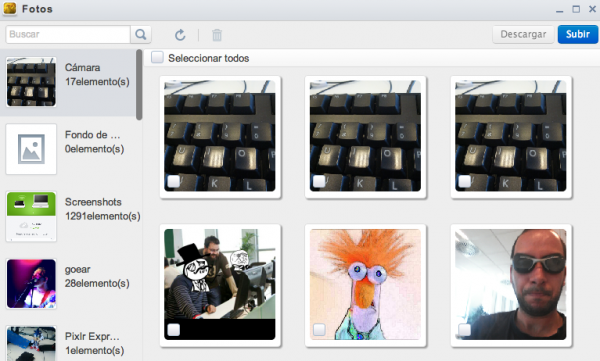The width and height of the screenshot is (600, 361).
Task: Open the third keyboard photo
Action: [x=511, y=136]
